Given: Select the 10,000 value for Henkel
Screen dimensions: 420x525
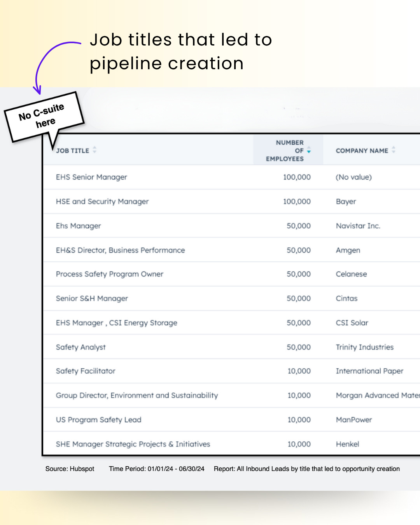Looking at the screenshot, I should 299,444.
